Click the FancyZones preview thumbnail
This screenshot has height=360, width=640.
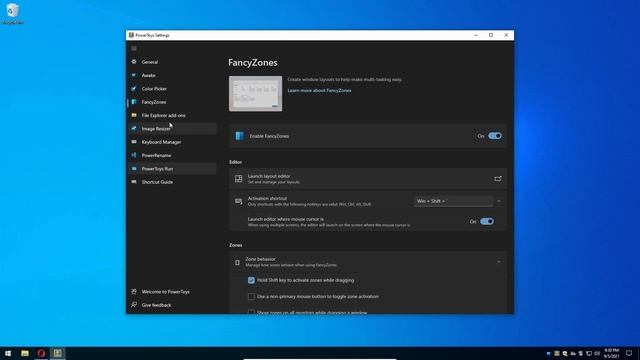click(256, 93)
